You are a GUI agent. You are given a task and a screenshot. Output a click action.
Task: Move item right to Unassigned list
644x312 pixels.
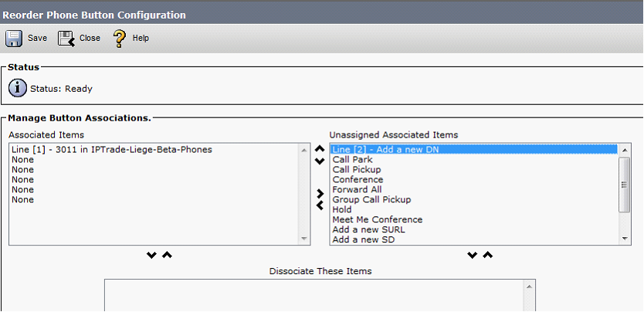[x=320, y=193]
